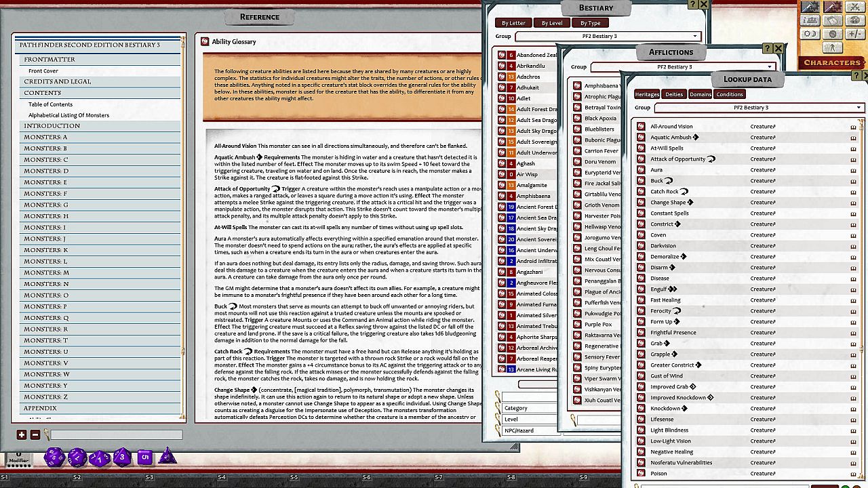Expand the Frontmatter section in the index

click(x=100, y=60)
